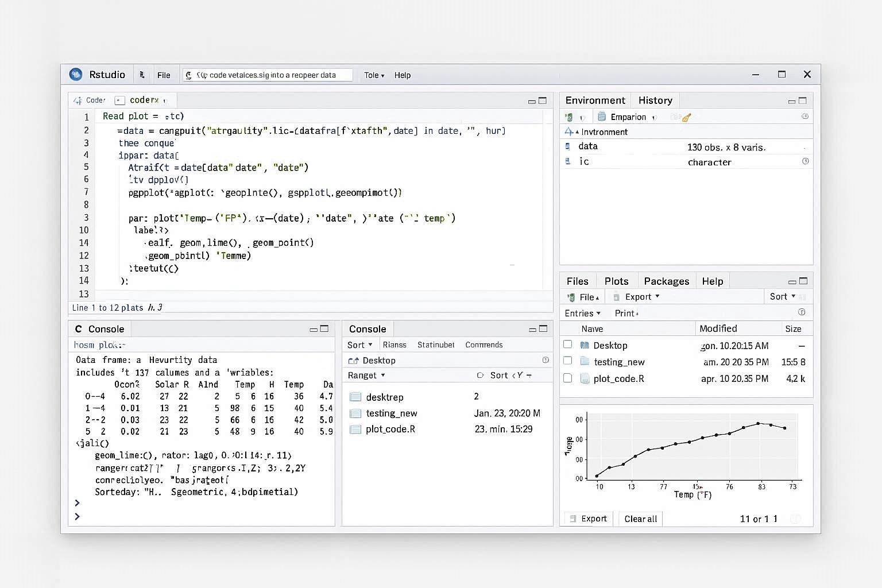This screenshot has height=588, width=882.
Task: Maximize the source editor pane
Action: pyautogui.click(x=543, y=100)
